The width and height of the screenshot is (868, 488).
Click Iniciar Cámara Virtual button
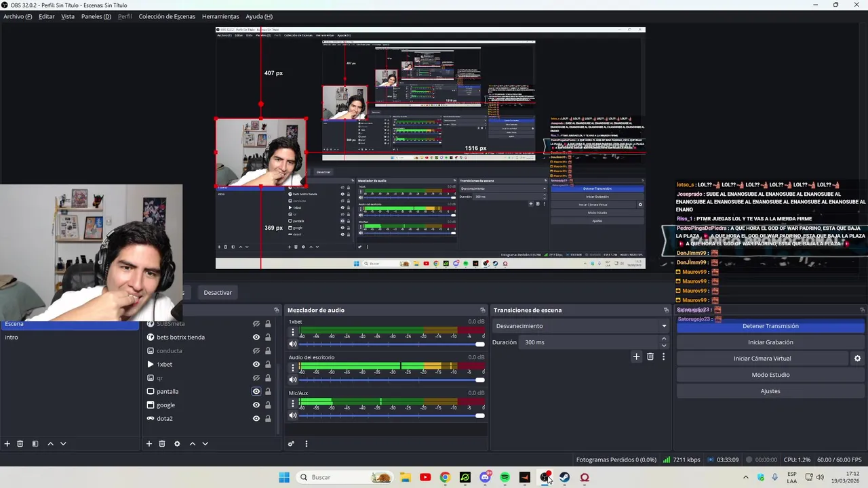(762, 359)
